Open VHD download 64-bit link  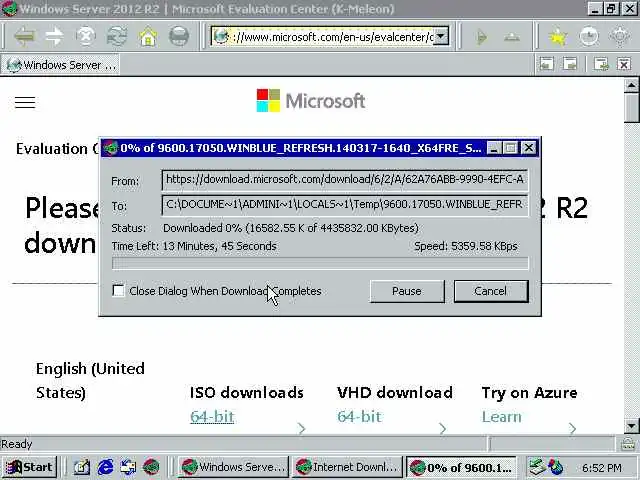click(359, 417)
